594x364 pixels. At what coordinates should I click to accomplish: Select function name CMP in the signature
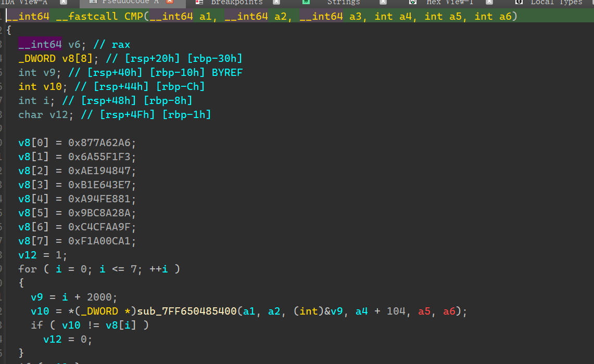pos(134,17)
